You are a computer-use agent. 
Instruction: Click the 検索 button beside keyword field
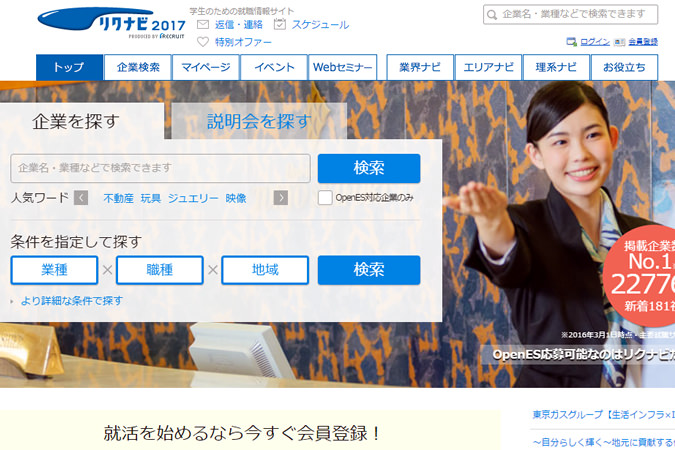click(369, 168)
